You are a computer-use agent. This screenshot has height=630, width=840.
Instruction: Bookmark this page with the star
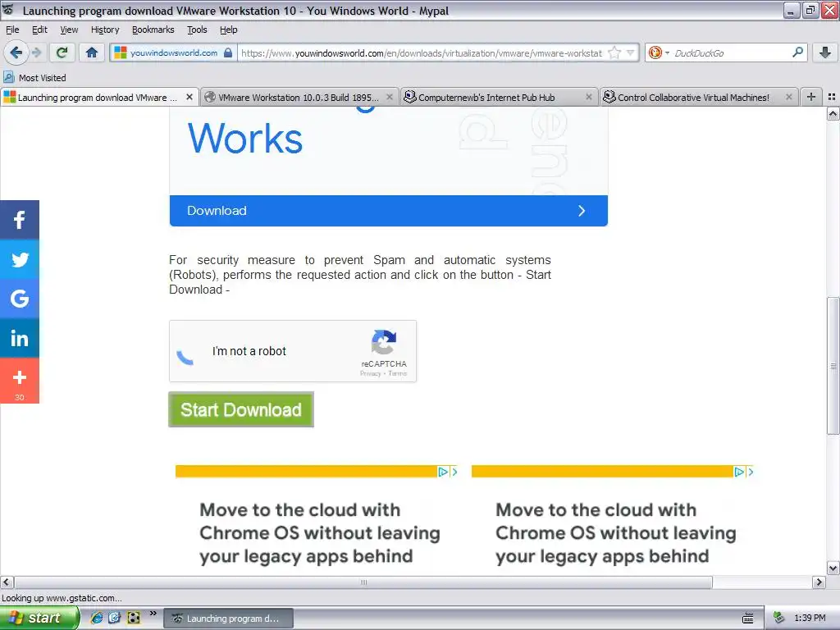click(x=614, y=52)
